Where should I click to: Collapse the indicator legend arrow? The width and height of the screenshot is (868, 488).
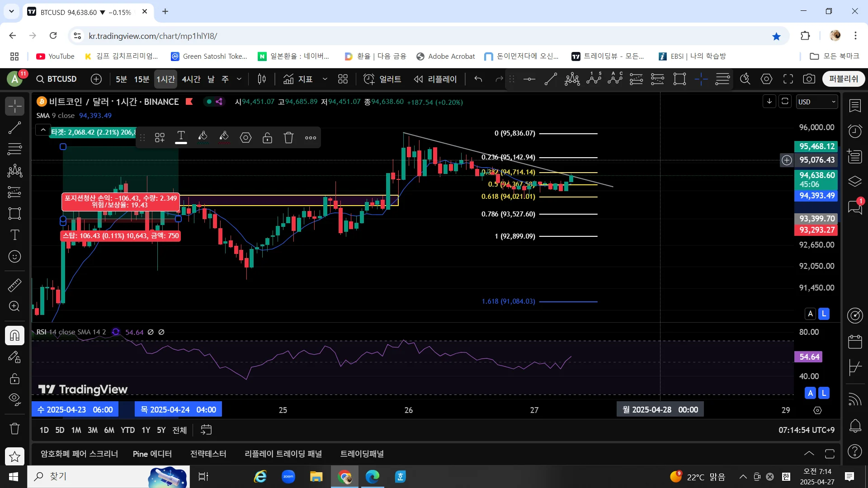click(43, 131)
